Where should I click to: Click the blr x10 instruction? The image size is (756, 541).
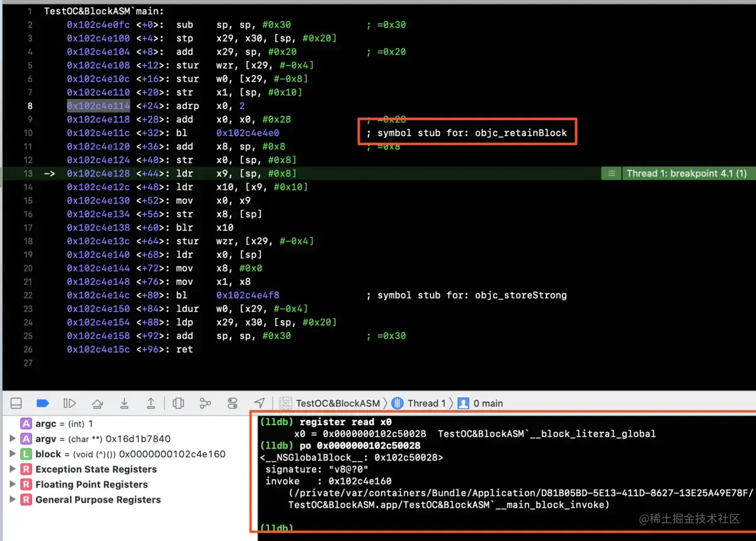tap(205, 227)
